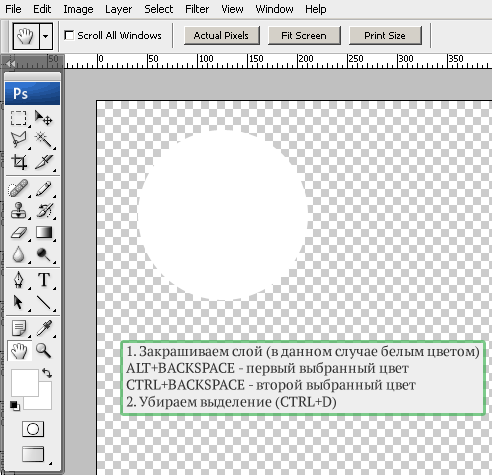Select the Move tool

point(44,118)
